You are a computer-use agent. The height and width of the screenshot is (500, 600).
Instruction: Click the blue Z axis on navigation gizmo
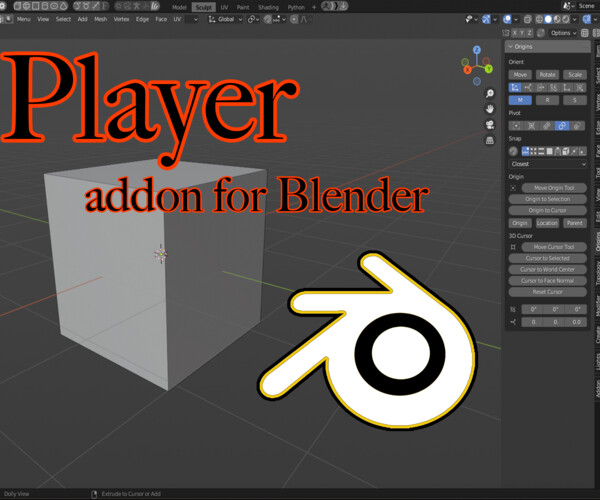477,50
